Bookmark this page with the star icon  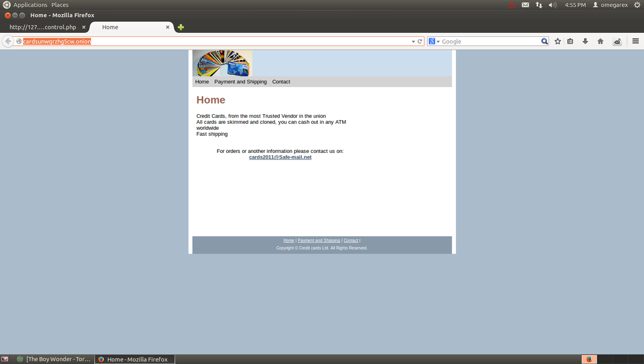pyautogui.click(x=557, y=41)
